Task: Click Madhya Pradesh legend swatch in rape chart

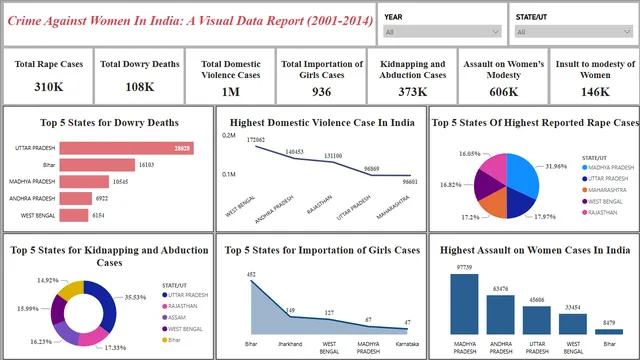Action: pyautogui.click(x=584, y=167)
